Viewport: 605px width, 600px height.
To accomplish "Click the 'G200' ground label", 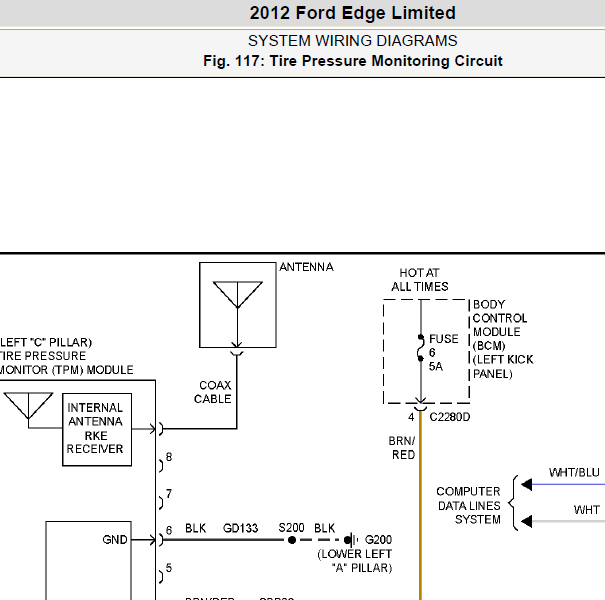I will coord(379,539).
